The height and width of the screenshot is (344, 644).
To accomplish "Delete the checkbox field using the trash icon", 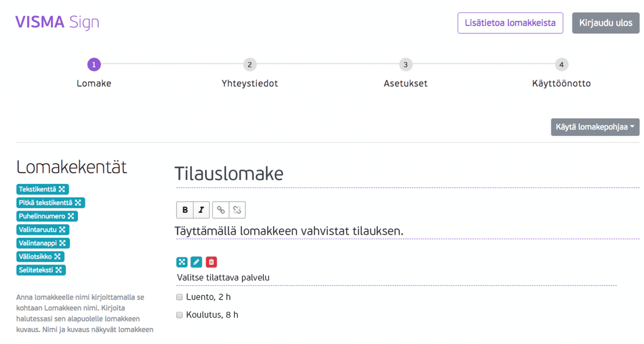I will tap(211, 262).
